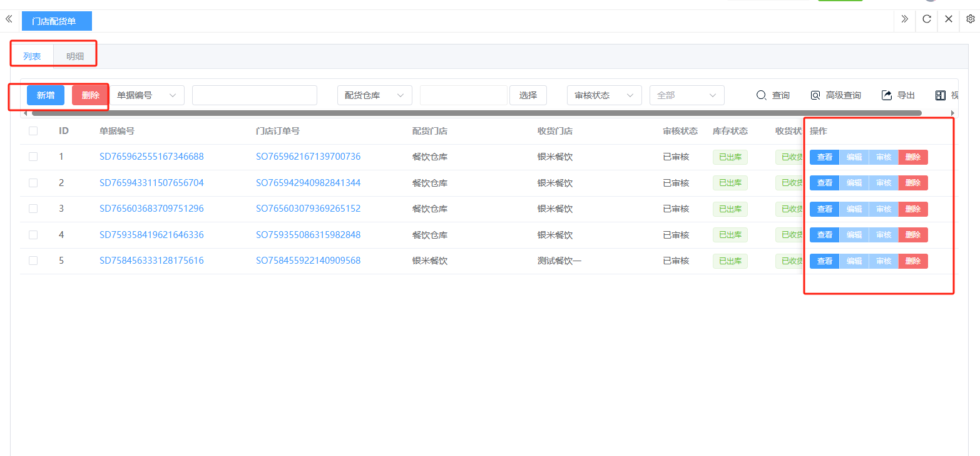
Task: Click the 导出 export icon
Action: coord(887,95)
